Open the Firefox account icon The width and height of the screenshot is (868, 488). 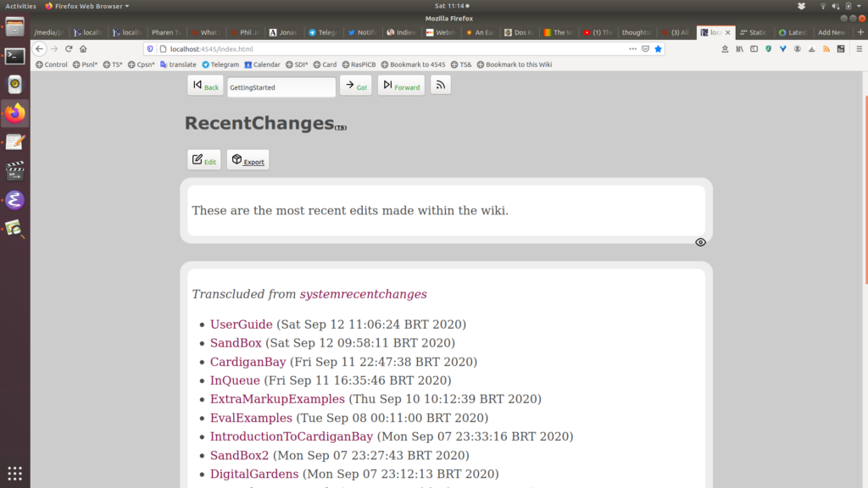797,48
